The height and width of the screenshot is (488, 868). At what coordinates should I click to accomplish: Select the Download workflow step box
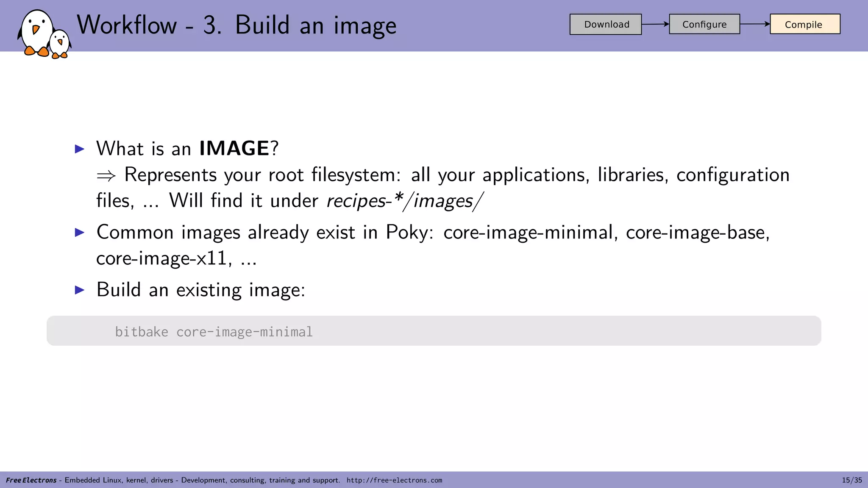(x=606, y=25)
